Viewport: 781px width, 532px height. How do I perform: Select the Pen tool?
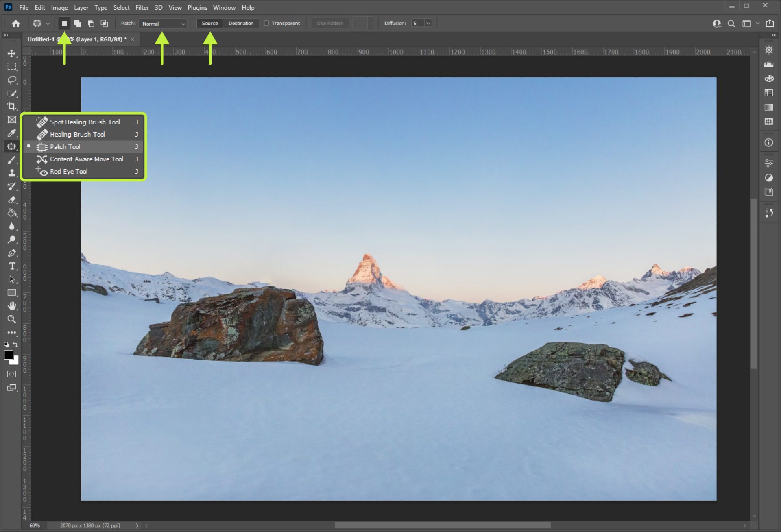[12, 253]
